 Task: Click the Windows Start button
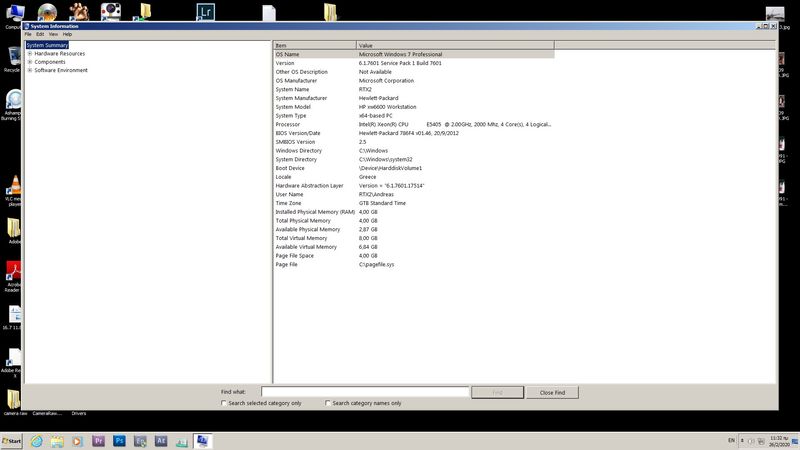(x=13, y=441)
